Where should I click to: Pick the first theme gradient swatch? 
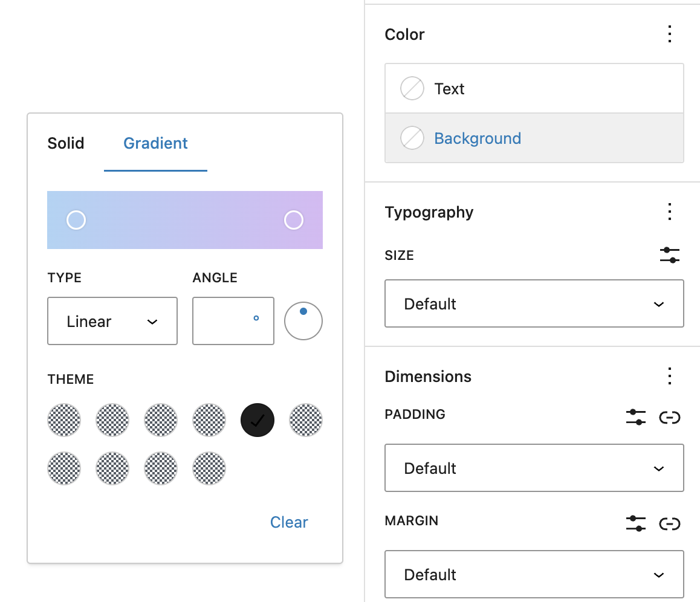point(63,419)
